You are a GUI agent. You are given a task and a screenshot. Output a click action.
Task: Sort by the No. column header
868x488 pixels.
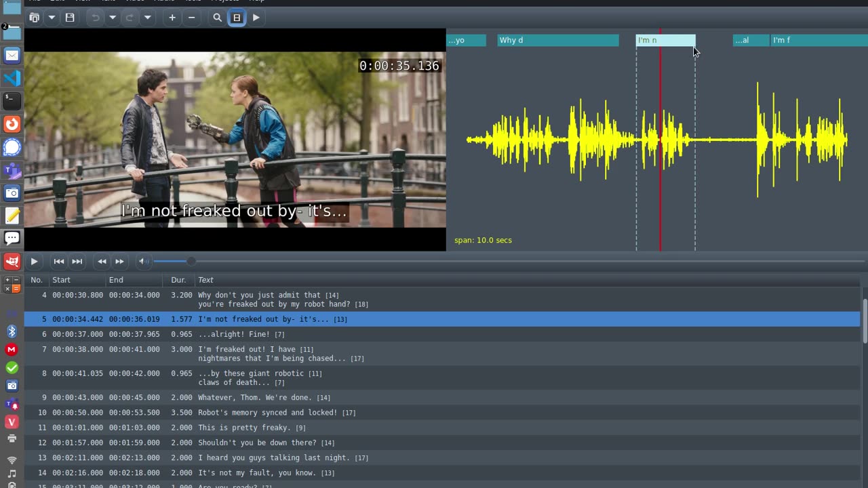37,280
